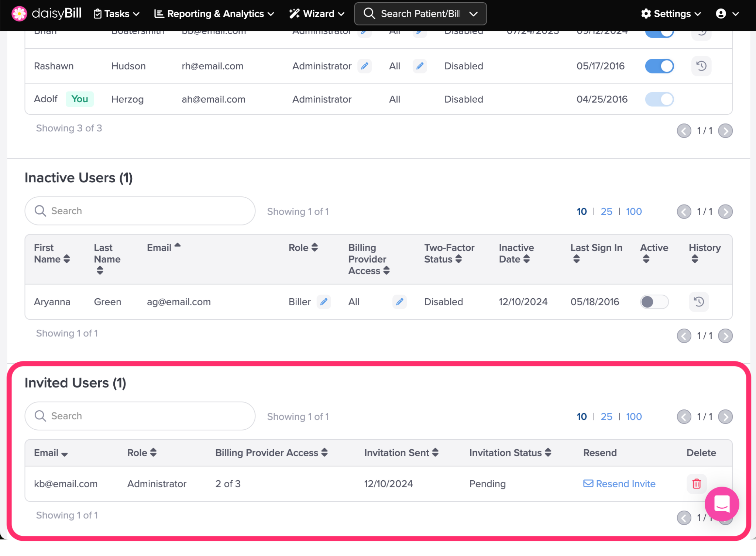Image resolution: width=756 pixels, height=556 pixels.
Task: Open the Tasks menu
Action: pos(117,14)
